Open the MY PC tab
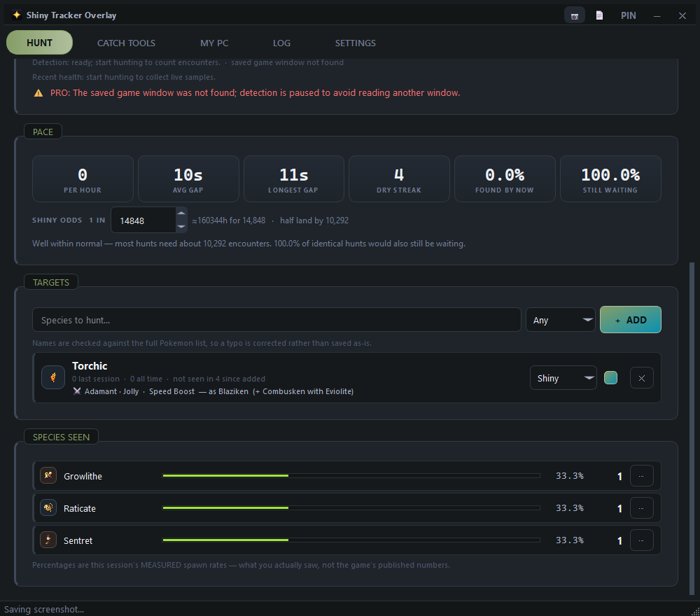The width and height of the screenshot is (700, 616). pos(214,43)
